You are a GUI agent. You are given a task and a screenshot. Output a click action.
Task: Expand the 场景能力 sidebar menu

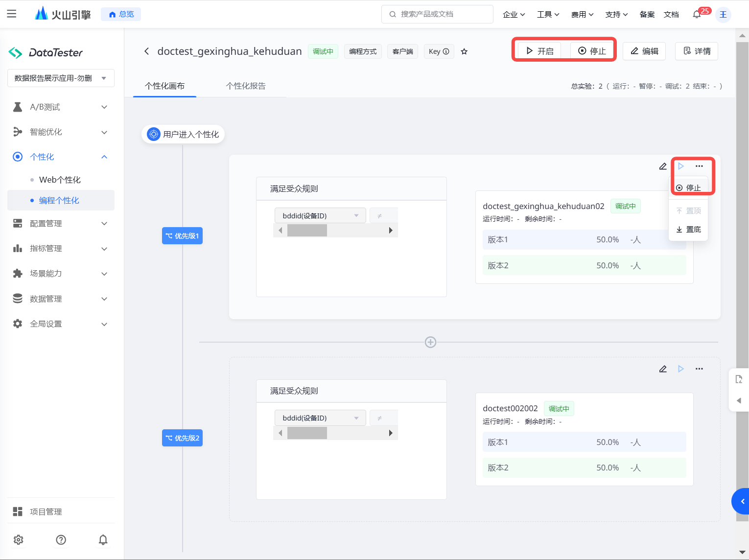tap(61, 273)
